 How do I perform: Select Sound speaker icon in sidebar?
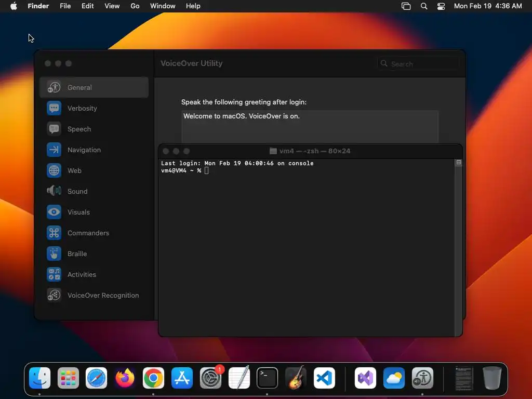tap(54, 191)
